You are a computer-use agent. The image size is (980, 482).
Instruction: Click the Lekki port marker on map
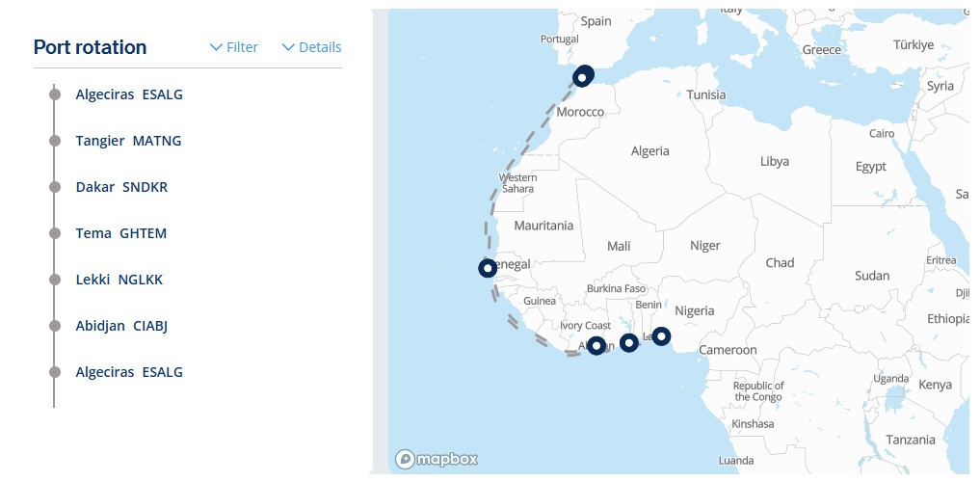click(x=661, y=336)
